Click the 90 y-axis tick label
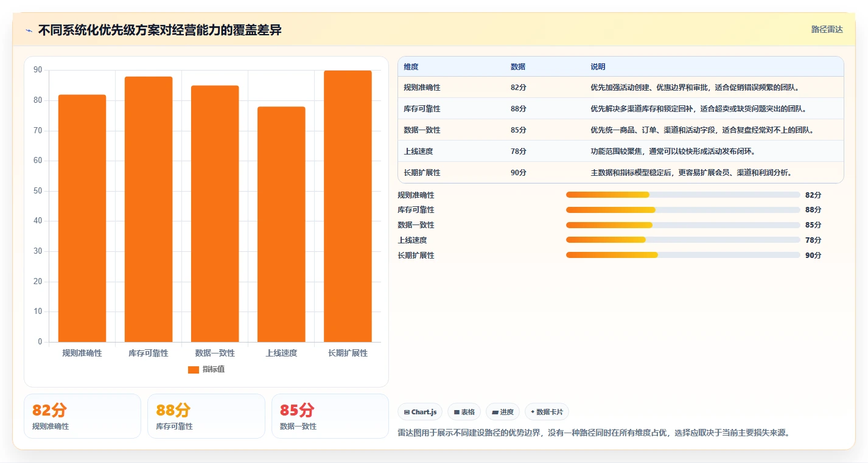 coord(38,70)
